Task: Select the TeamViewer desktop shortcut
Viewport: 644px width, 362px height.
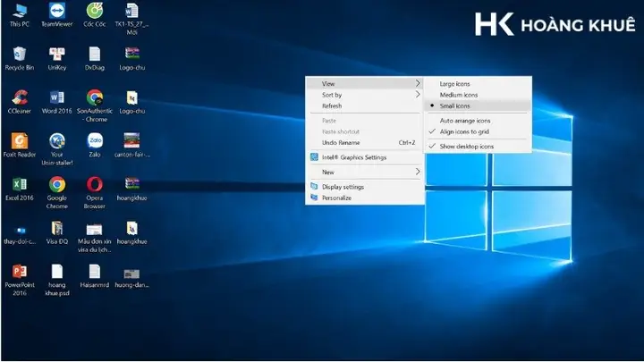Action: coord(56,15)
